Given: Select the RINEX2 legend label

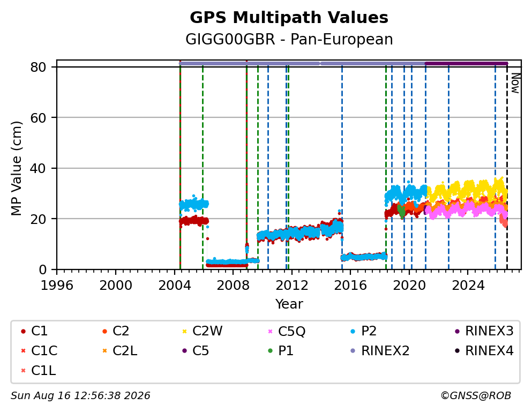Looking at the screenshot, I should coord(385,350).
